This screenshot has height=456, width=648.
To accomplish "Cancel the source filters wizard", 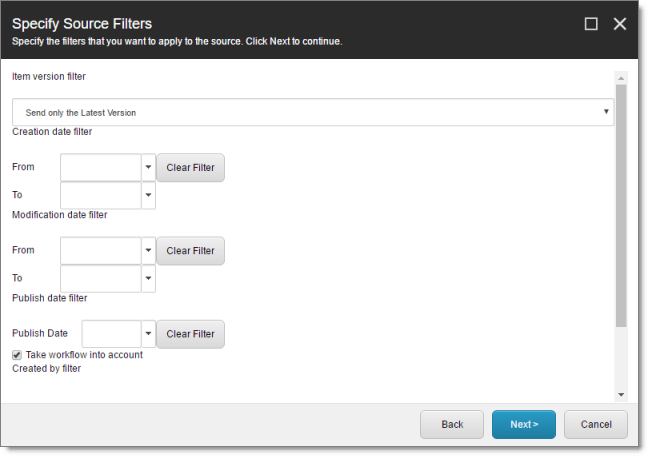I will (x=596, y=424).
